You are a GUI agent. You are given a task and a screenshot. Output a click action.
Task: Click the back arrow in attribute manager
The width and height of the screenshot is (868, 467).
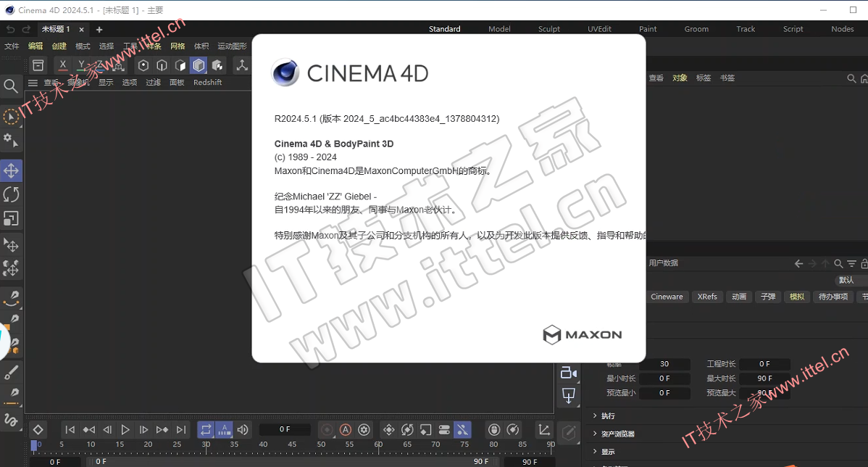(798, 264)
